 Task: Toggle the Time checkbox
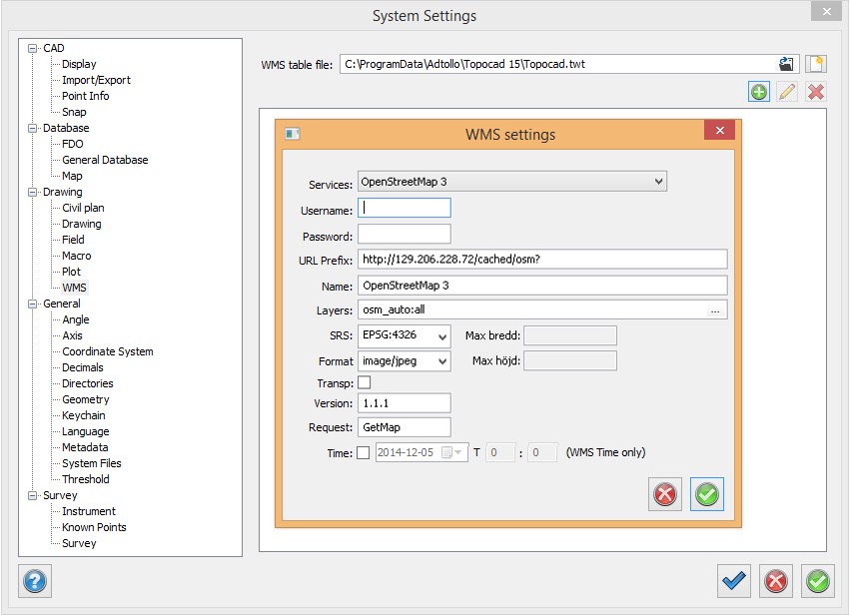pos(364,452)
